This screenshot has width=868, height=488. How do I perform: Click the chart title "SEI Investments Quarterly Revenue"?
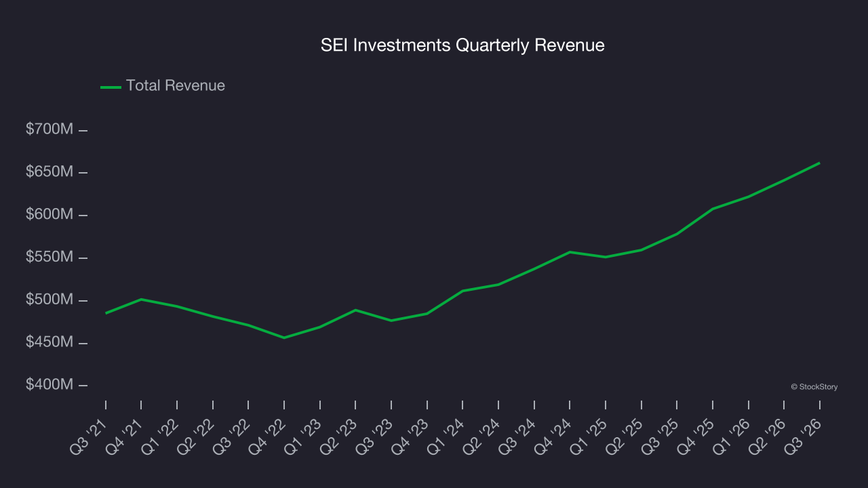coord(462,45)
